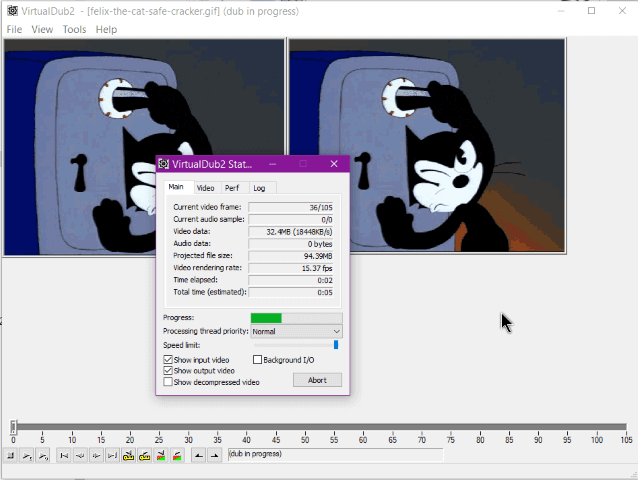Viewport: 638px width, 480px height.
Task: Click the VirtualDub2 main window app icon
Action: point(13,11)
